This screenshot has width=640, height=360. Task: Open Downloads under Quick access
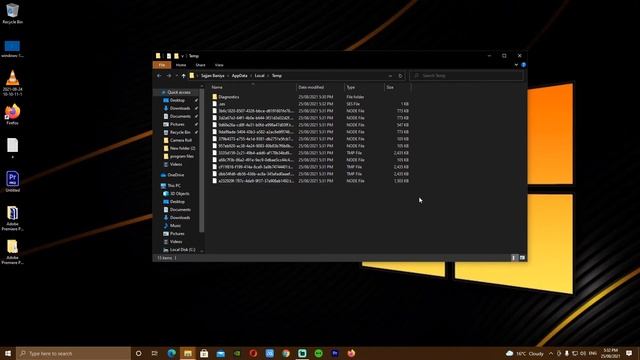180,108
